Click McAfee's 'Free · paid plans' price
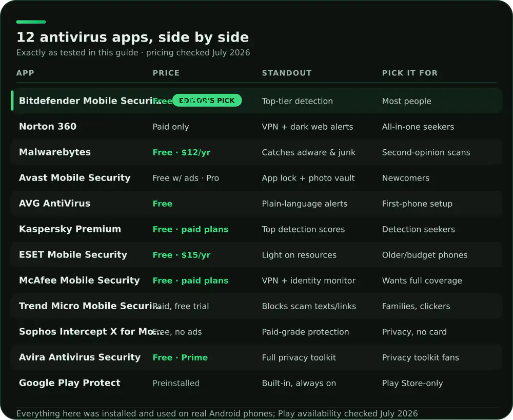Image resolution: width=513 pixels, height=420 pixels. (191, 281)
